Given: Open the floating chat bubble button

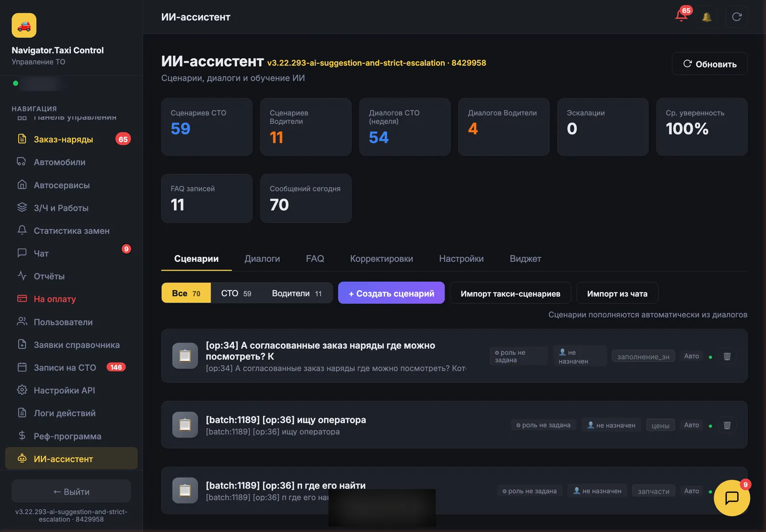Looking at the screenshot, I should 732,498.
